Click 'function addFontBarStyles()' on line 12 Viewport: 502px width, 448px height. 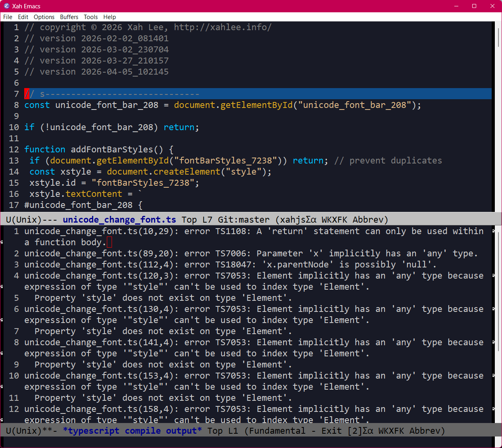[94, 150]
